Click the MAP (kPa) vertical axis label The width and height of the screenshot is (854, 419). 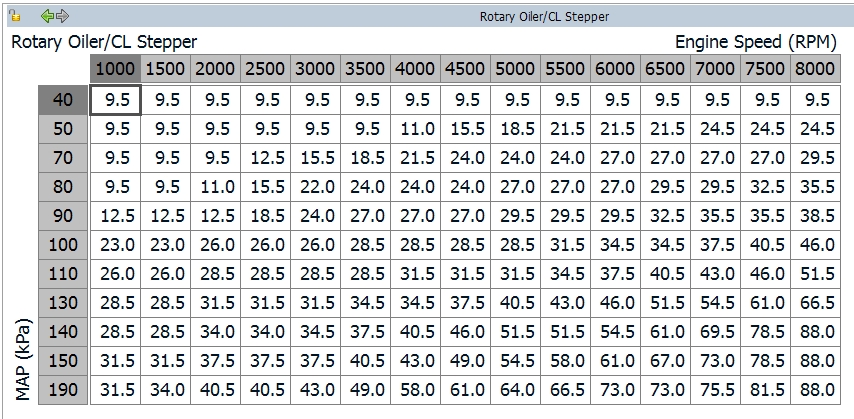pos(23,359)
